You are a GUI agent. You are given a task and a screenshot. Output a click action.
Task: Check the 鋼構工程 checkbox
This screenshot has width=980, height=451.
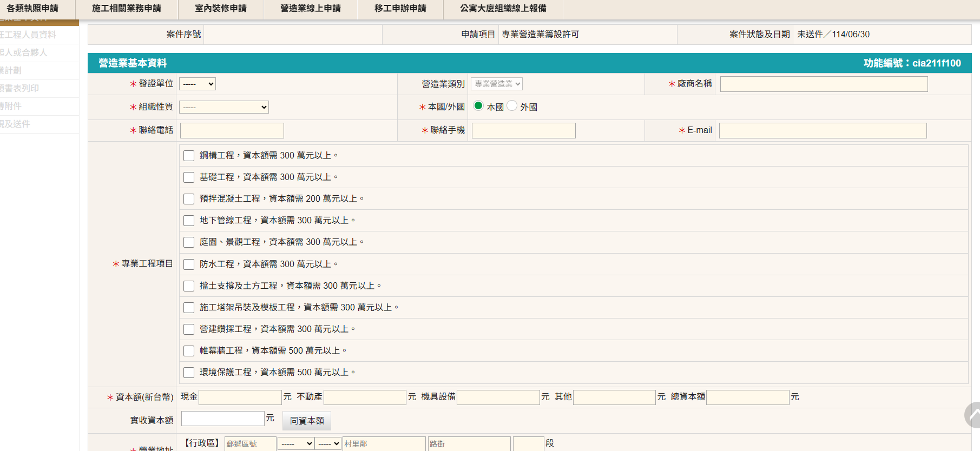[189, 156]
